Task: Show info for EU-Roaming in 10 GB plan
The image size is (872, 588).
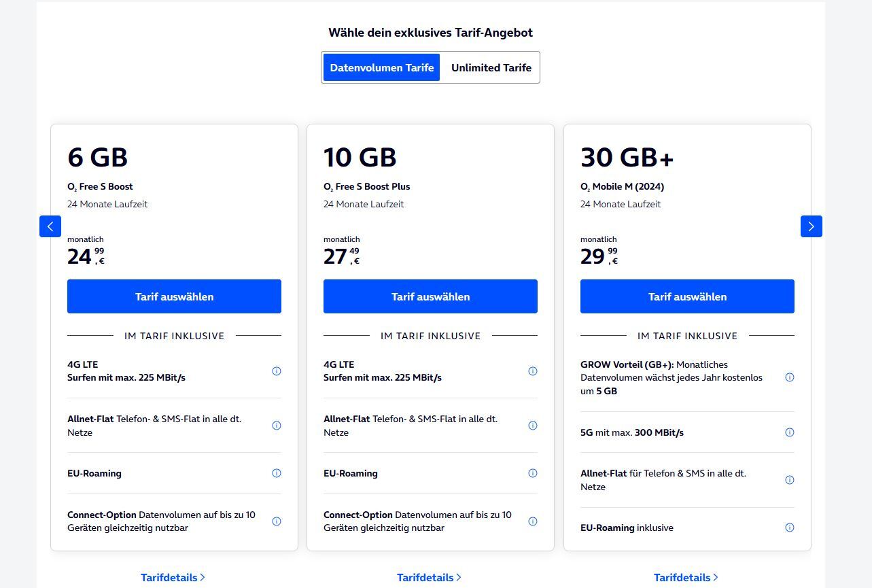Action: [533, 473]
